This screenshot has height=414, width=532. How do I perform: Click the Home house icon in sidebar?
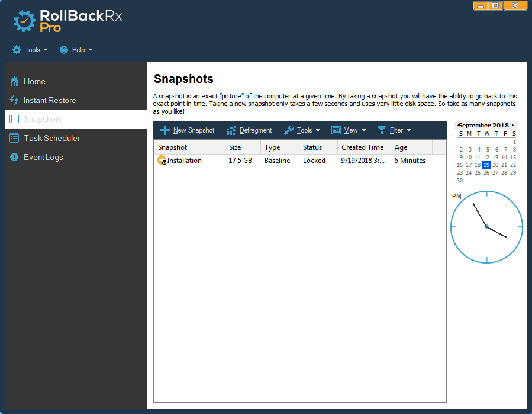[x=14, y=82]
